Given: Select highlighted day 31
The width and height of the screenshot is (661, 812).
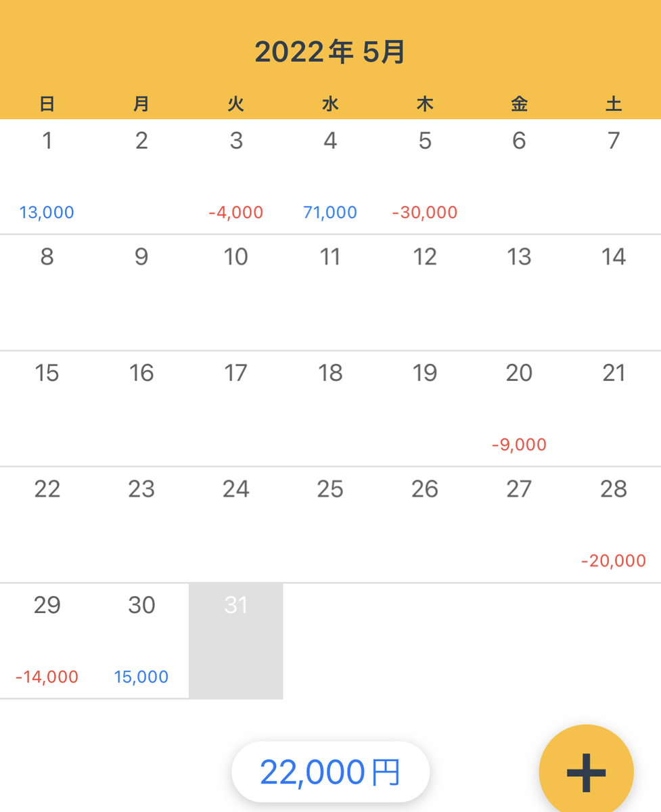Looking at the screenshot, I should 236,641.
